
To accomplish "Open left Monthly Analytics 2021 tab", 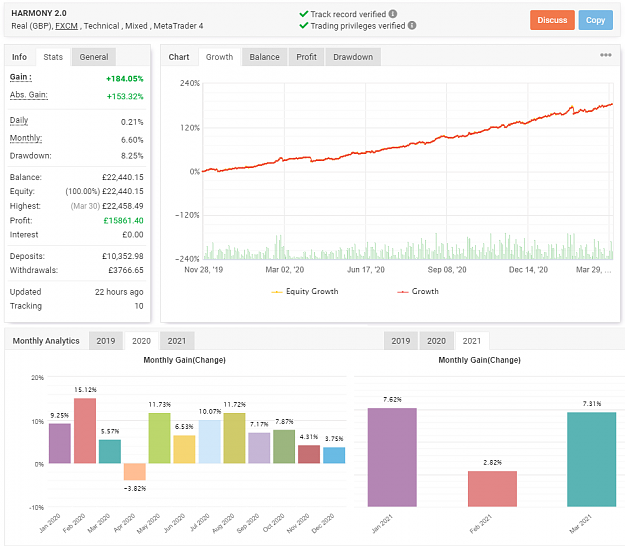I will [177, 341].
